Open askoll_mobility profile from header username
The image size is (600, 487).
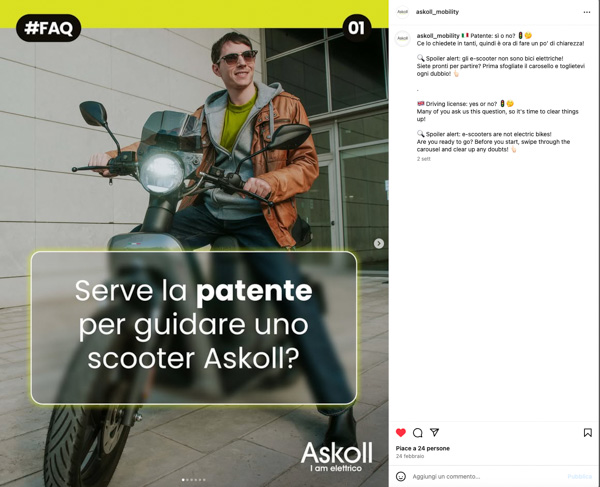pos(437,12)
